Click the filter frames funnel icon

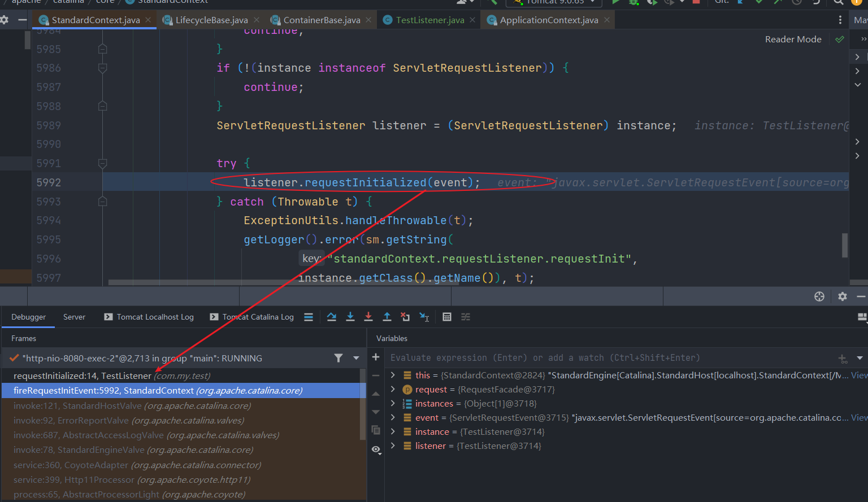coord(338,358)
